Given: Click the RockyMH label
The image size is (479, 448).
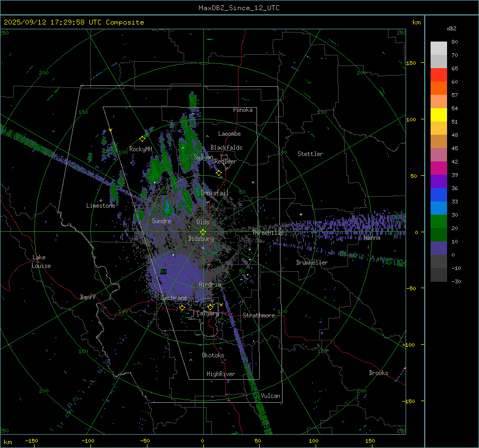Looking at the screenshot, I should pyautogui.click(x=141, y=149).
